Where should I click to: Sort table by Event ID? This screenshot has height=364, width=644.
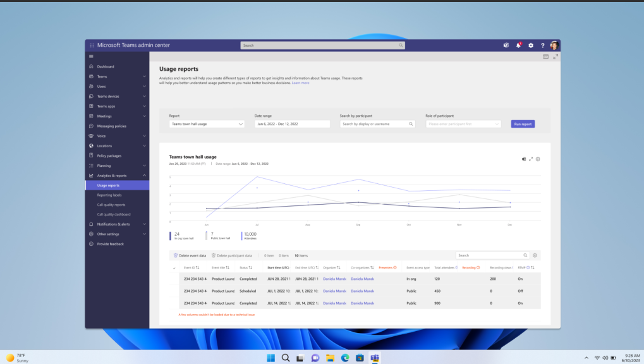click(198, 267)
